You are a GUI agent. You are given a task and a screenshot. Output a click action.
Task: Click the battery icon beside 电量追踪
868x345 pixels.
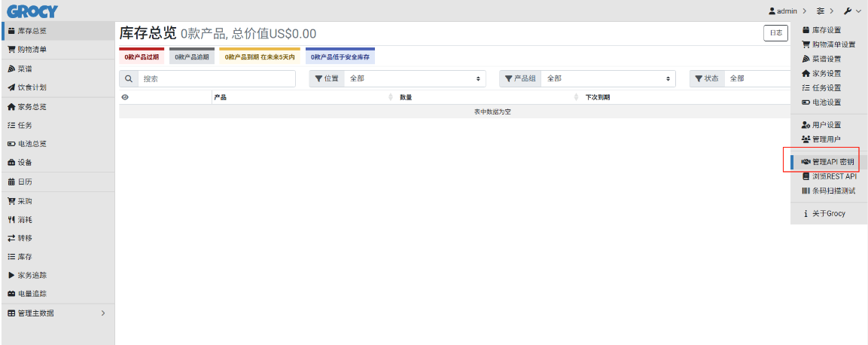(11, 294)
